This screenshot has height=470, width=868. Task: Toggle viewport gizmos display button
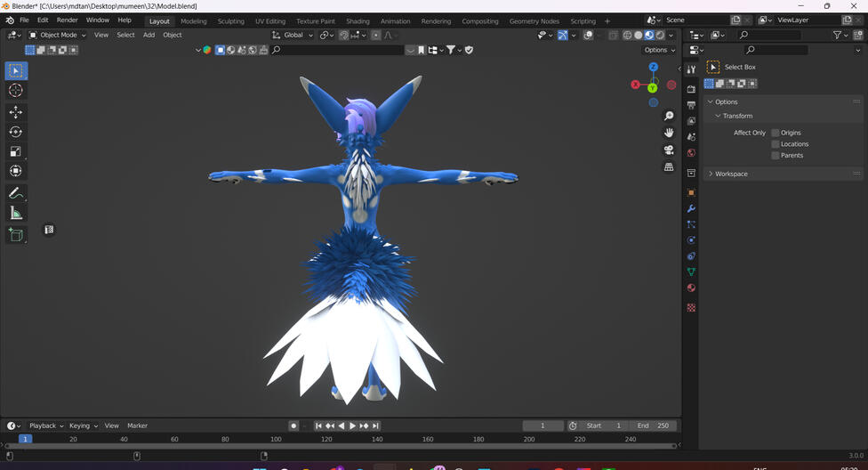pyautogui.click(x=562, y=35)
